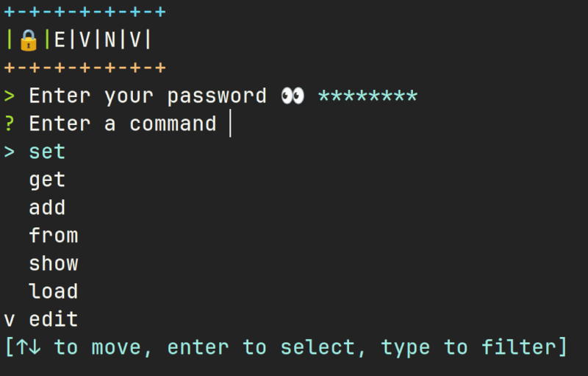The image size is (588, 376).
Task: Click the up-down arrows in help hint
Action: point(29,347)
